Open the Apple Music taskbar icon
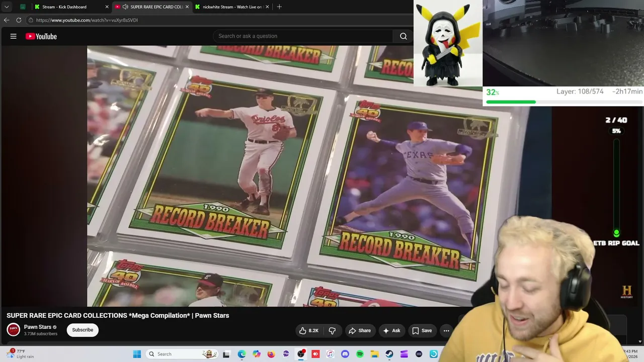Screen dimensions: 644x362 tap(330, 354)
